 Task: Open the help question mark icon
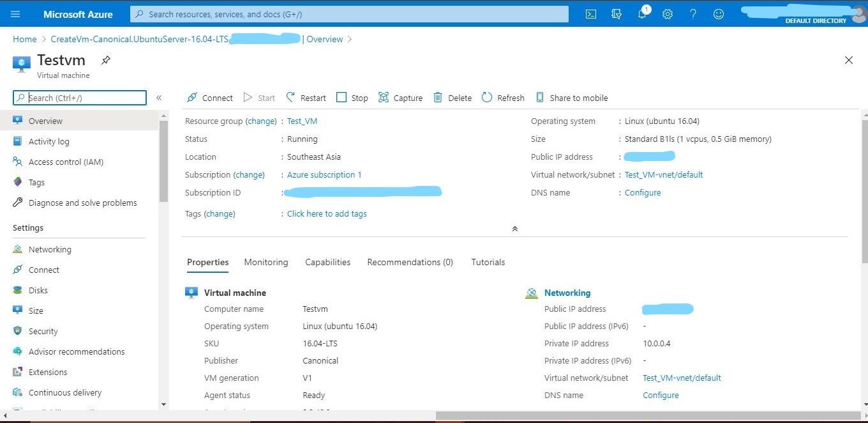(693, 13)
